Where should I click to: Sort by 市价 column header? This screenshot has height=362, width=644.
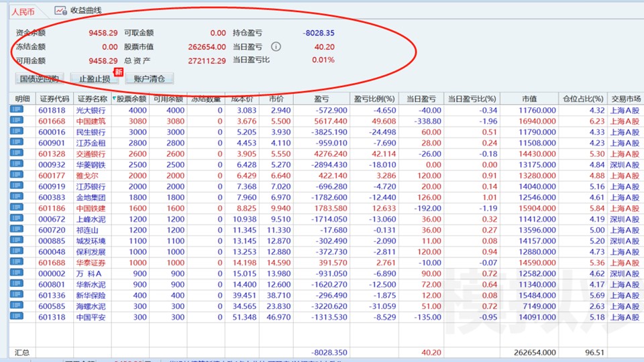pyautogui.click(x=276, y=99)
